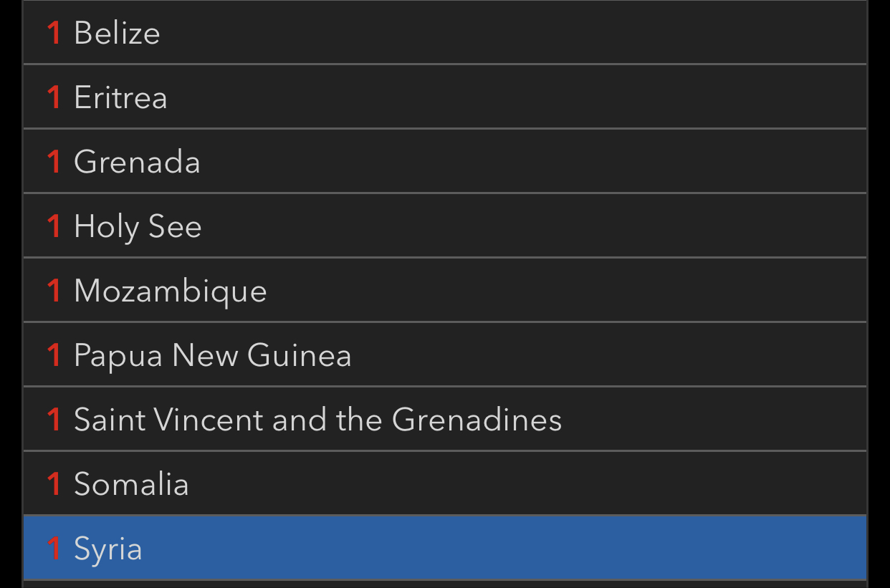Click the red 1 beside Grenada
This screenshot has width=890, height=588.
click(54, 162)
